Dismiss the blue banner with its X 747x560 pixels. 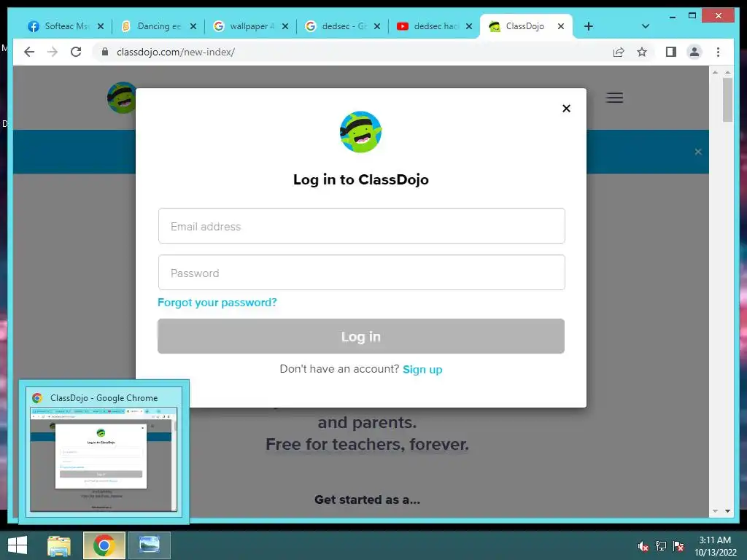[x=698, y=152]
